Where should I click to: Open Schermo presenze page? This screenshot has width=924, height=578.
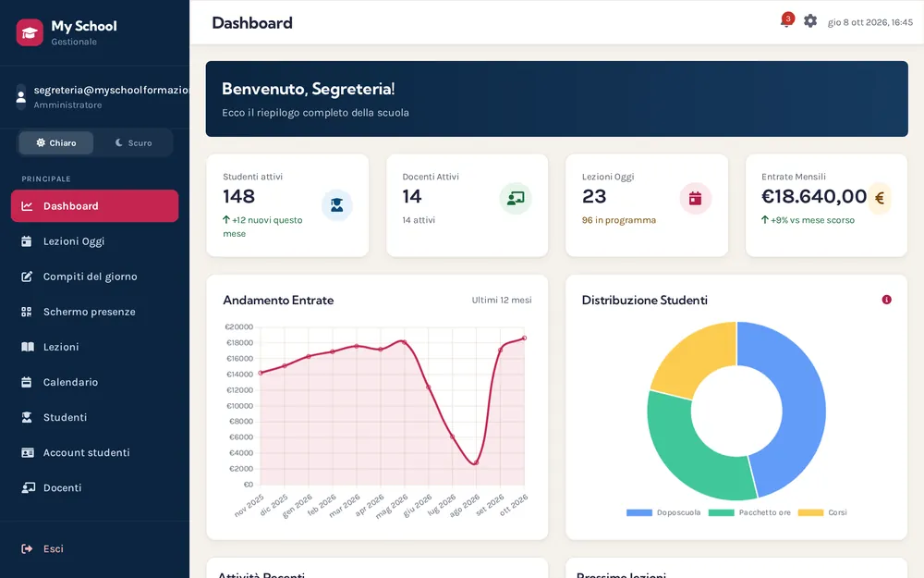94,312
